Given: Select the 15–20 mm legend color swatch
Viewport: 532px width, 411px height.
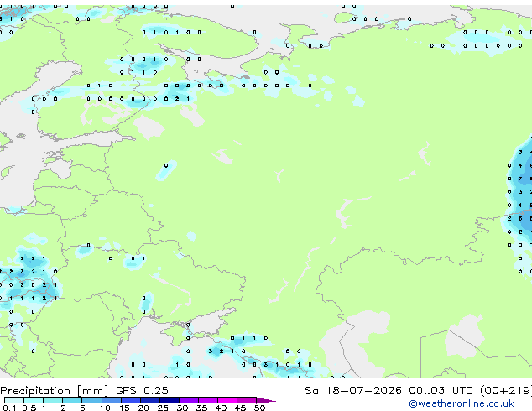Looking at the screenshot, I should click(x=130, y=400).
